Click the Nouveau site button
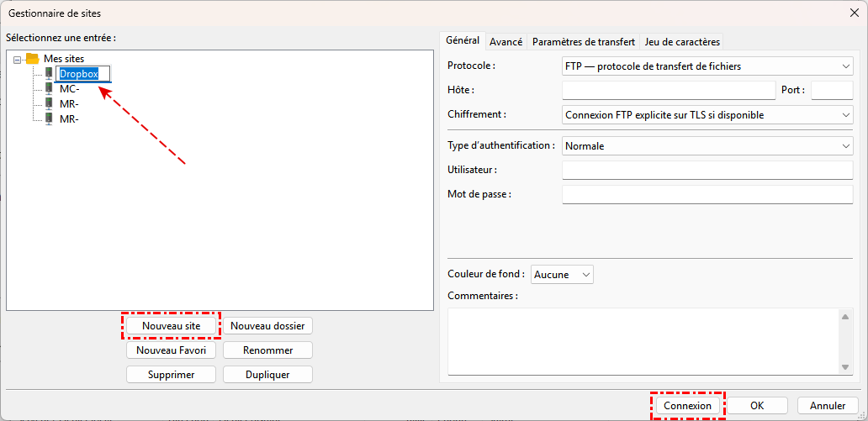This screenshot has width=868, height=421. point(171,326)
